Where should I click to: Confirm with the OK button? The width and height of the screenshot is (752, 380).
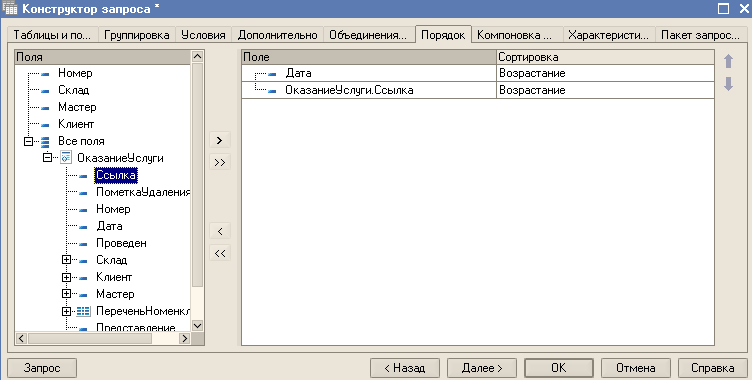click(x=559, y=368)
